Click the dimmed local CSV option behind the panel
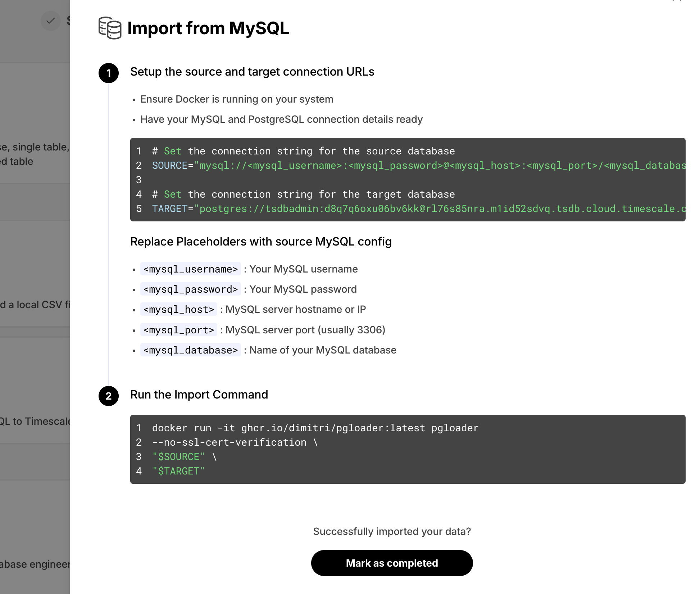 tap(35, 305)
